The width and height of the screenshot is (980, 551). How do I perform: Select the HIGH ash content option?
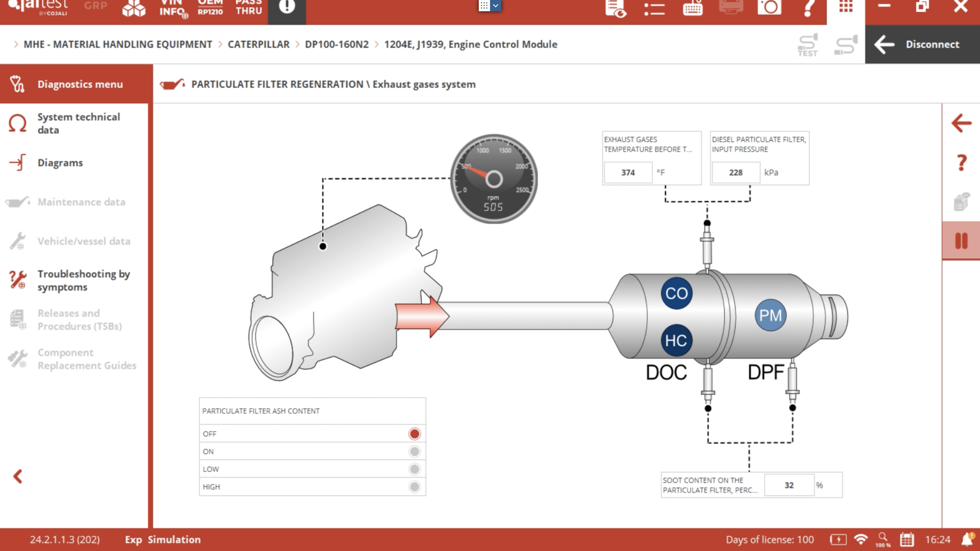[414, 487]
